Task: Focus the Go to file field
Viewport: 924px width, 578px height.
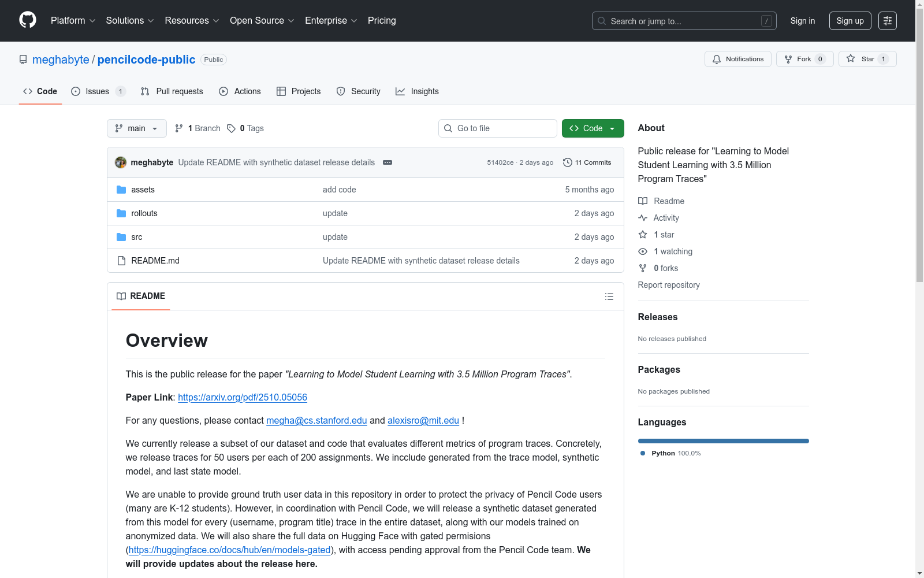Action: (x=498, y=128)
